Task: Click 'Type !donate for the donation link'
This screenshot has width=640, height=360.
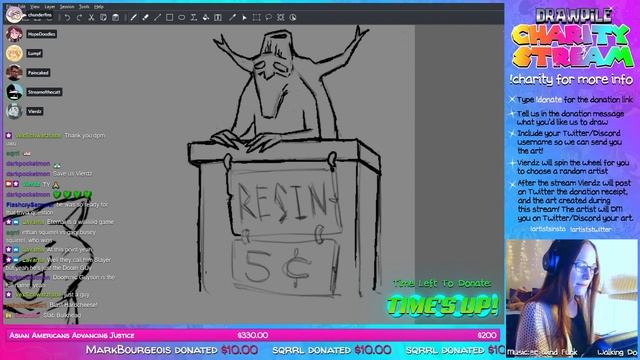Action: (x=575, y=100)
